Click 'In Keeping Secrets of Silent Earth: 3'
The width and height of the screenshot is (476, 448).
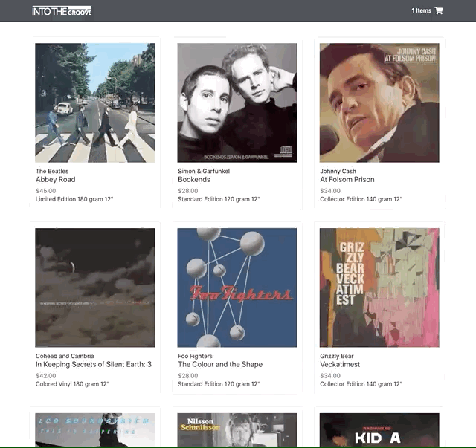click(x=94, y=364)
